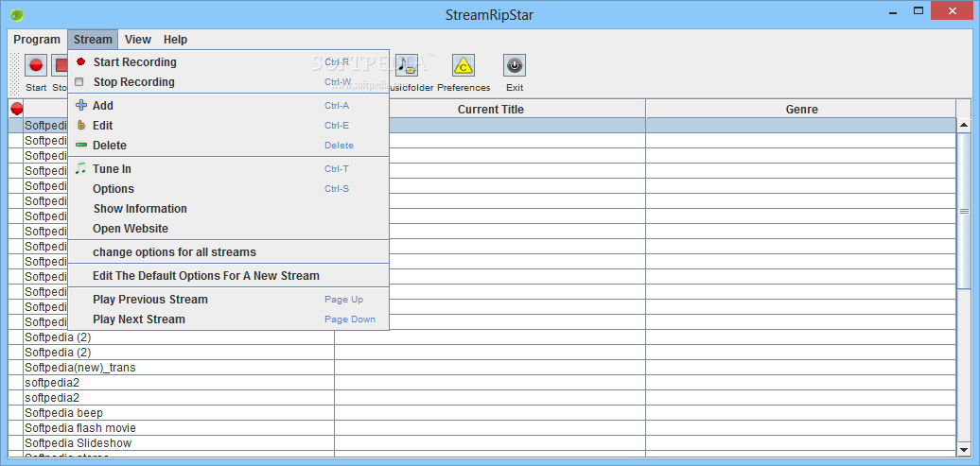Open the Program menu
The height and width of the screenshot is (466, 980).
[x=37, y=40]
